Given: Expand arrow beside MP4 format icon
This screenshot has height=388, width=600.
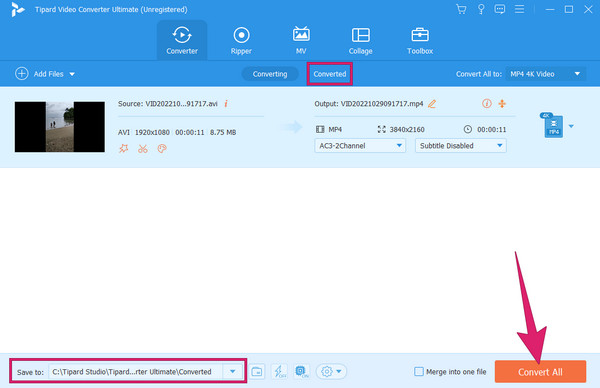Looking at the screenshot, I should 571,126.
